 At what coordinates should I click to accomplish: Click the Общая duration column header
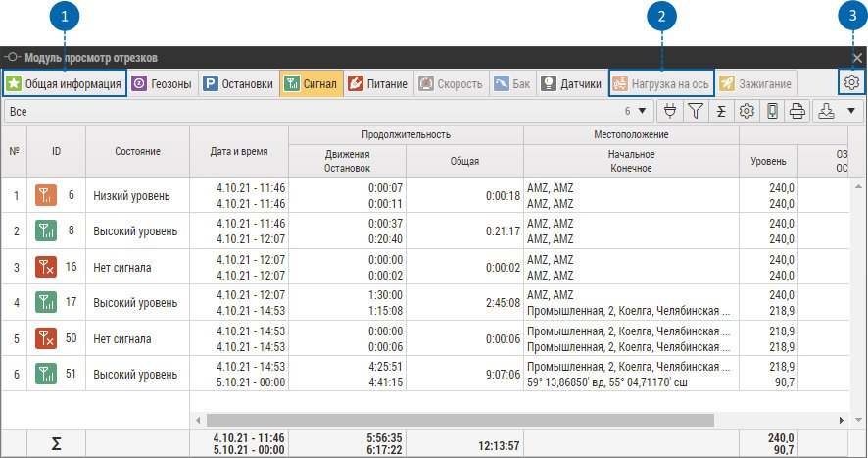pos(464,162)
